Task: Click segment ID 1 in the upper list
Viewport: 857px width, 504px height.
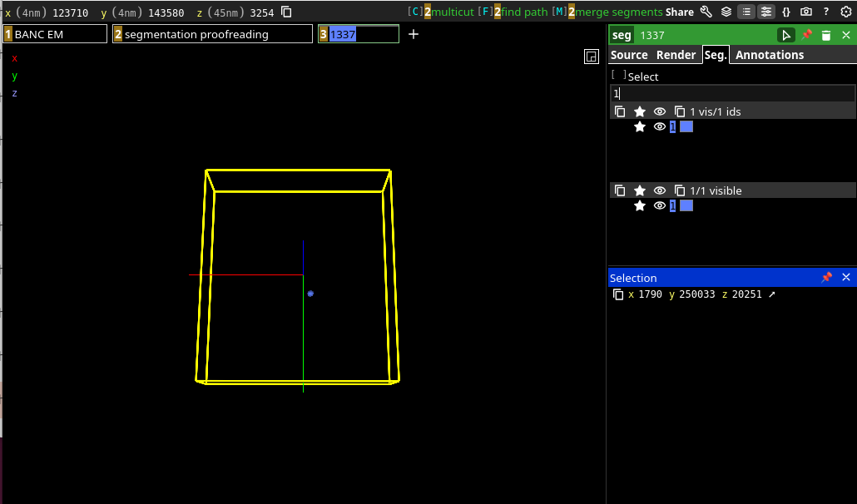Action: tap(673, 126)
